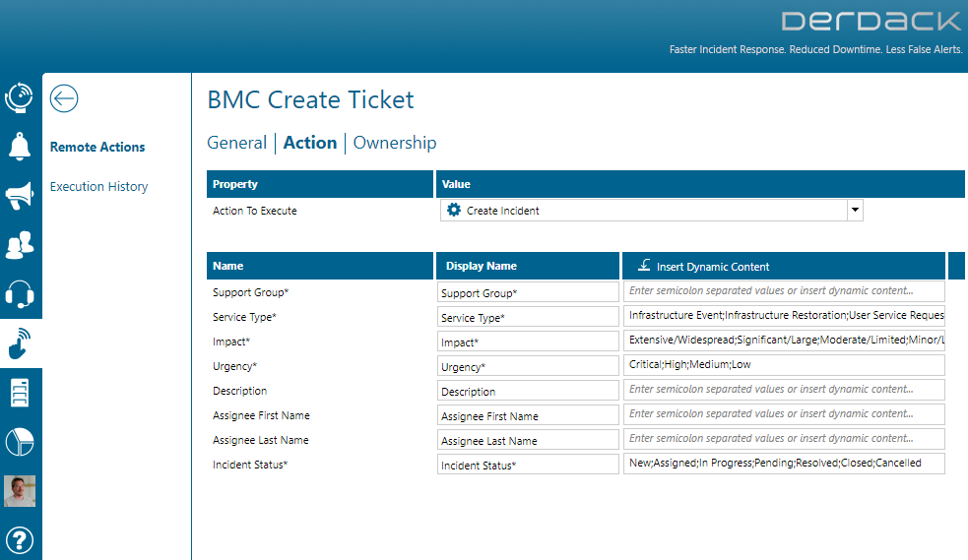Image resolution: width=968 pixels, height=560 pixels.
Task: Edit the Service Type display name field
Action: coord(528,317)
